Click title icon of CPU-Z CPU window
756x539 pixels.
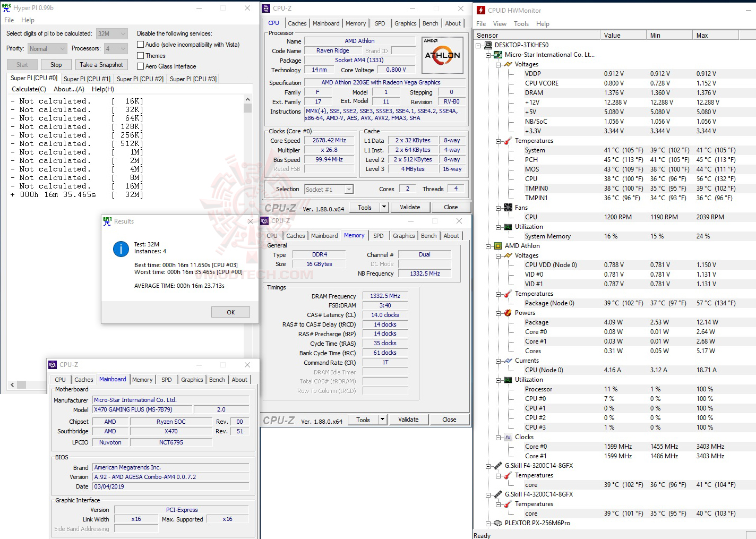pos(267,8)
